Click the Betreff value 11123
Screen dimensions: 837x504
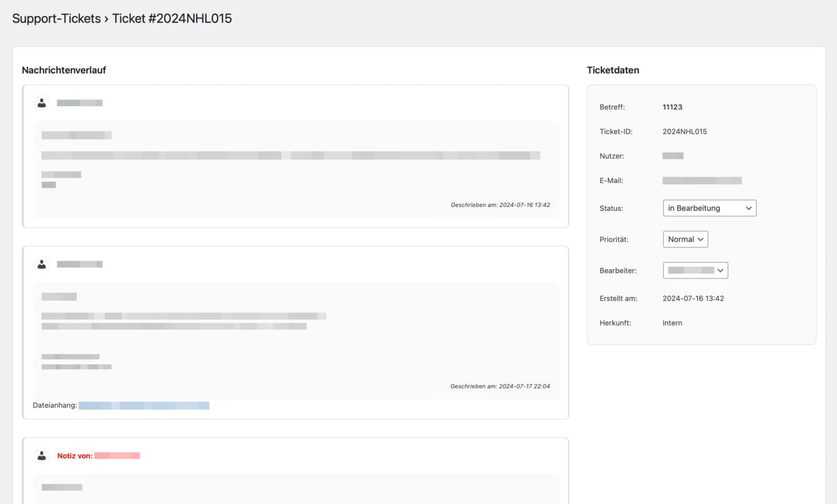673,108
